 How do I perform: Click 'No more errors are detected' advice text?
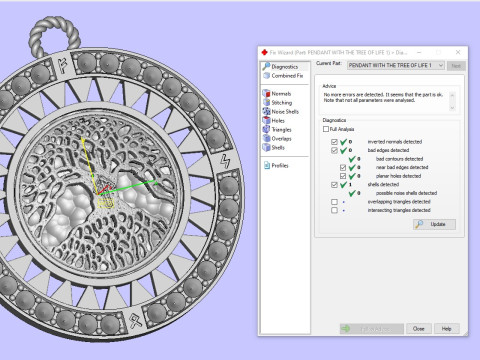click(x=383, y=97)
